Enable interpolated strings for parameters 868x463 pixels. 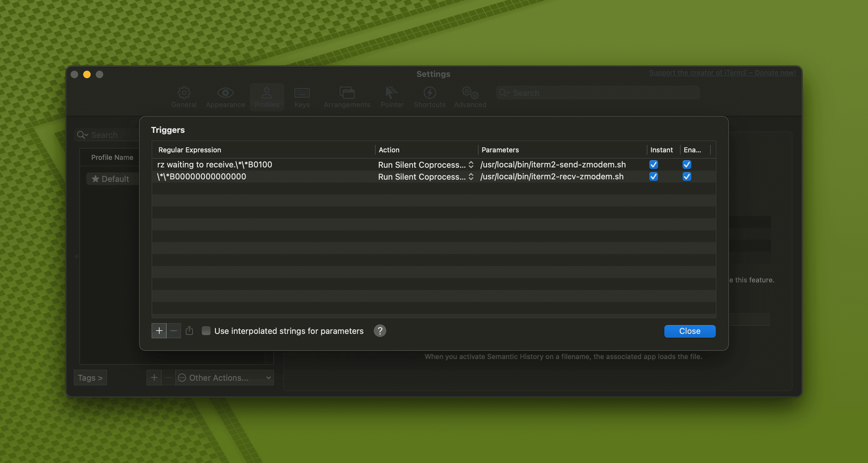206,331
